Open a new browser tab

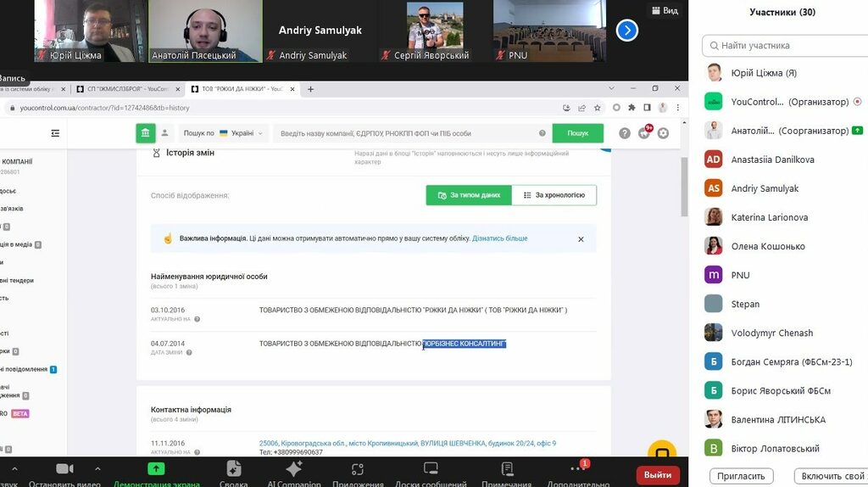click(x=310, y=89)
